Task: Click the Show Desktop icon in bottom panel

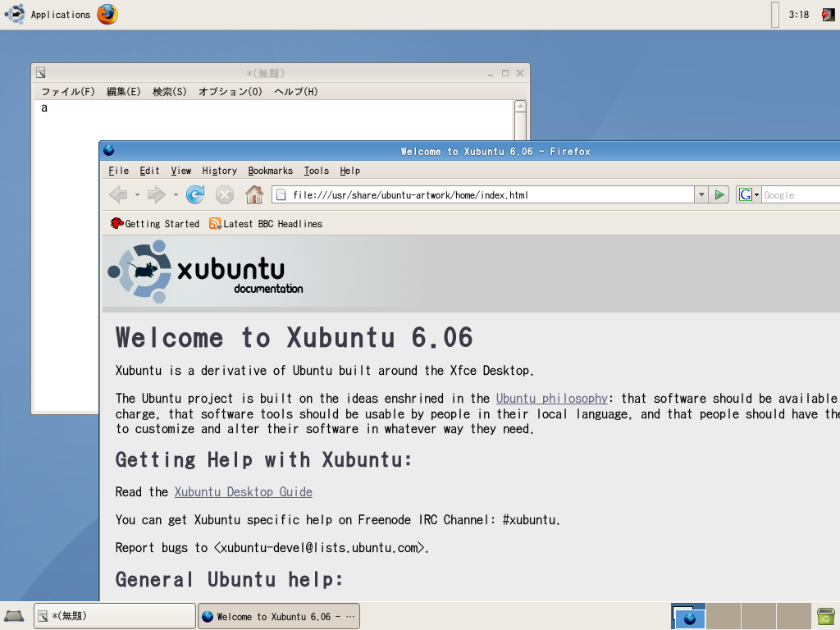Action: [14, 616]
